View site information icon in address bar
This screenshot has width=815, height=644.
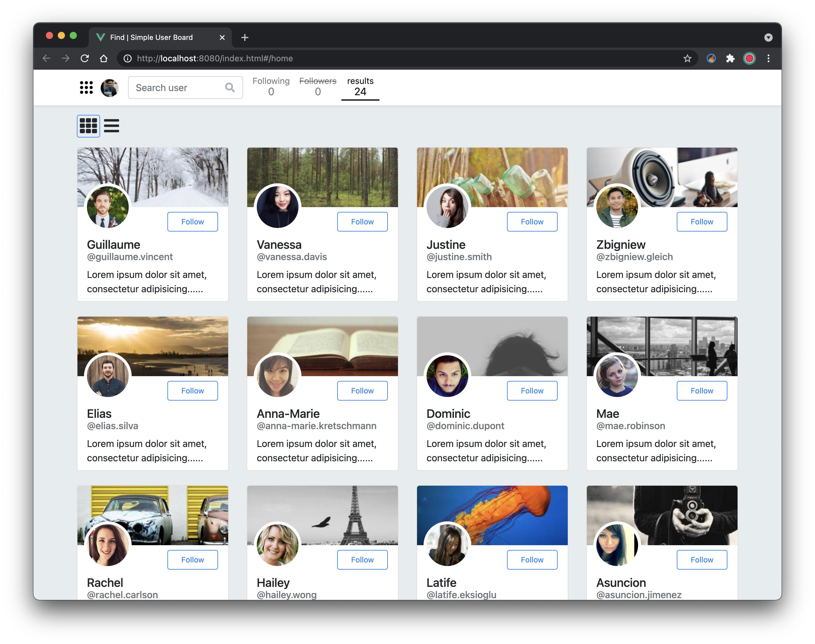[128, 58]
